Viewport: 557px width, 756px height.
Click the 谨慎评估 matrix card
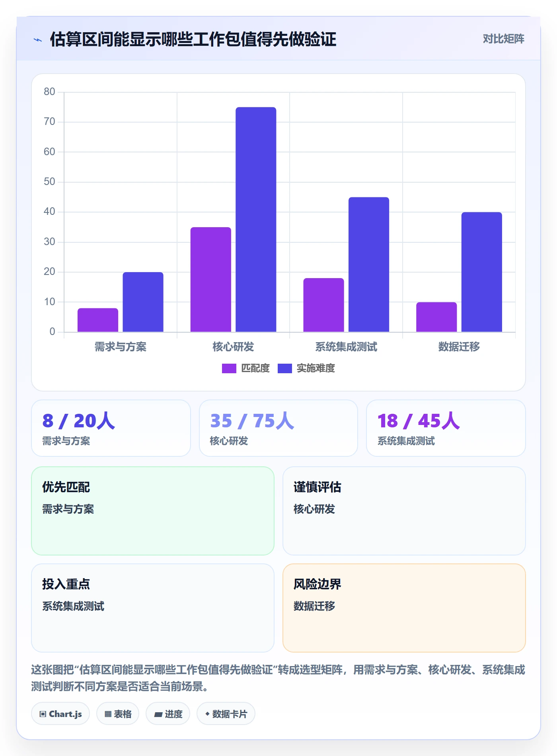point(404,511)
